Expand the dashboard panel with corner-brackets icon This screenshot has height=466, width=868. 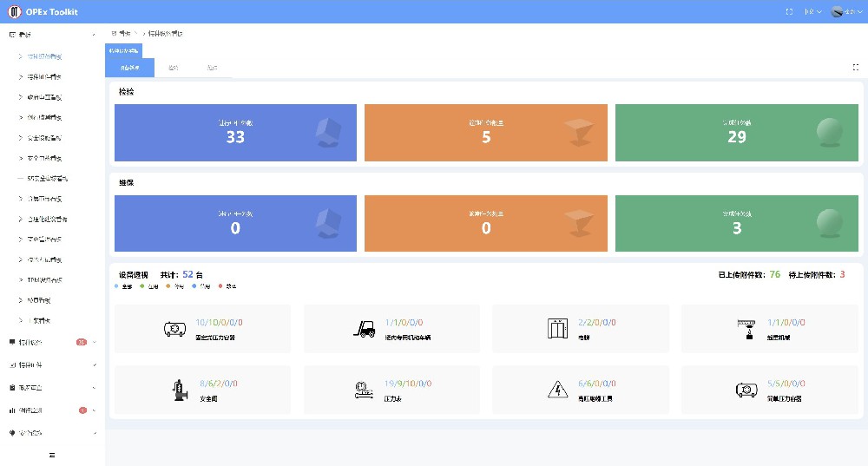click(855, 67)
